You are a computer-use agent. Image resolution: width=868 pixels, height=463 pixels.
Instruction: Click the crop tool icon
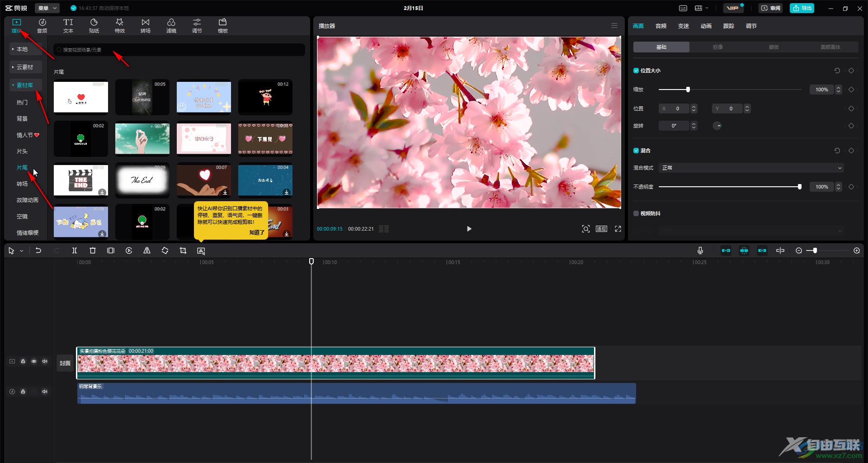click(183, 250)
